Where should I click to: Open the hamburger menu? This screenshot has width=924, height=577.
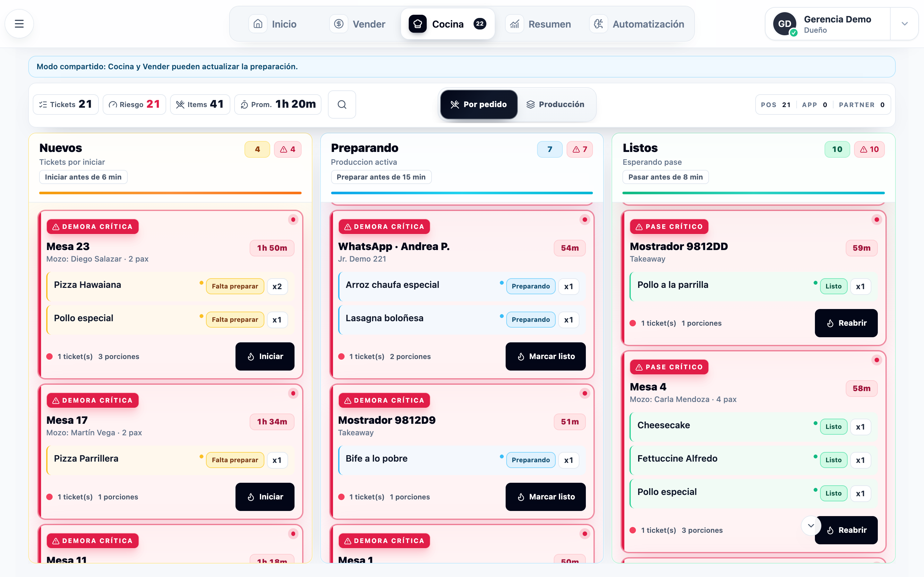click(19, 24)
